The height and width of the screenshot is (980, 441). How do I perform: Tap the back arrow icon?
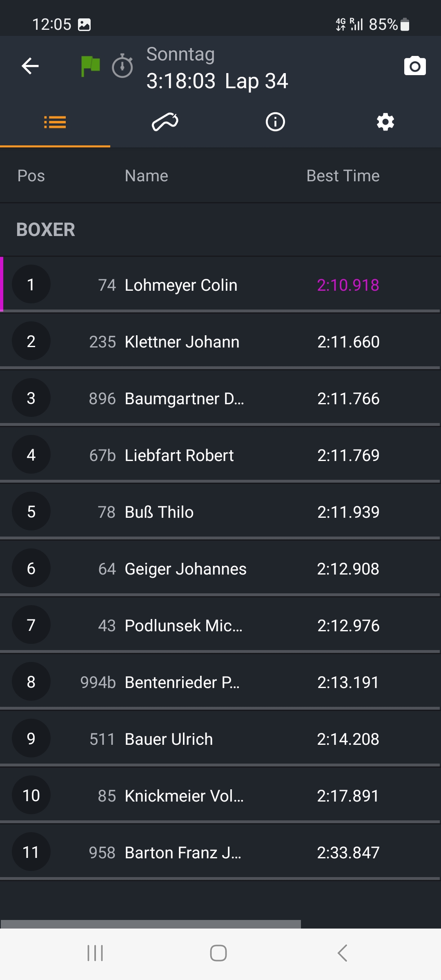(x=30, y=66)
